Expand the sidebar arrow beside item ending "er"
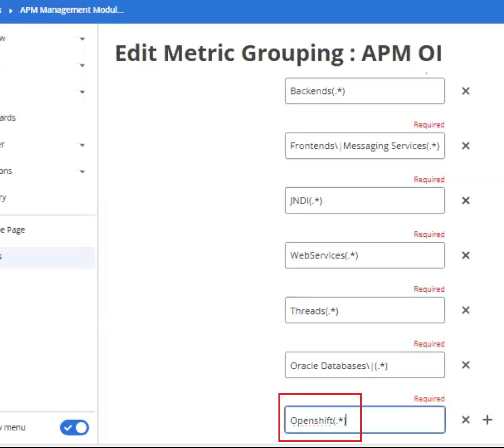Screen dimensions: 504x448 (x=82, y=145)
